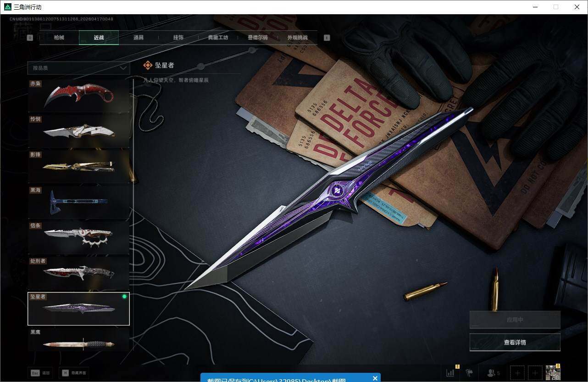Close the 三角洲行动 window
The image size is (588, 382).
577,7
